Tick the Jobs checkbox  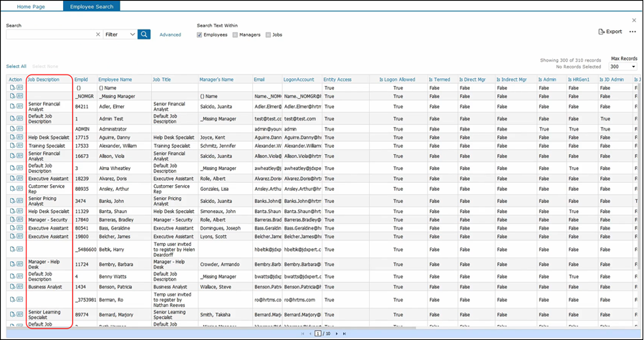[x=269, y=34]
